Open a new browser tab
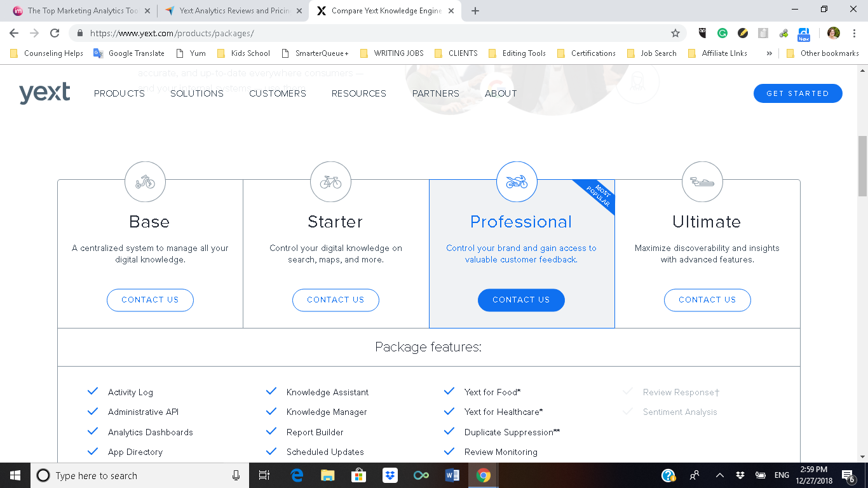This screenshot has height=488, width=868. click(475, 11)
